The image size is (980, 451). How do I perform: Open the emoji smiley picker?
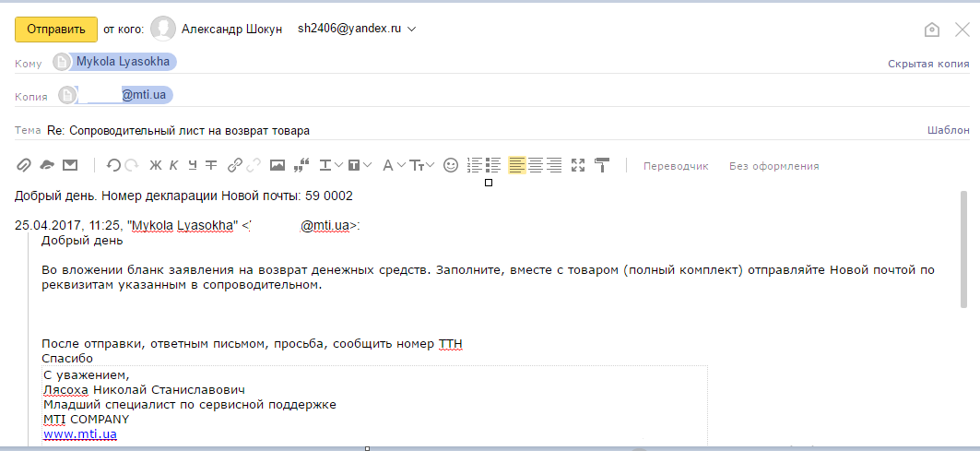pyautogui.click(x=451, y=166)
